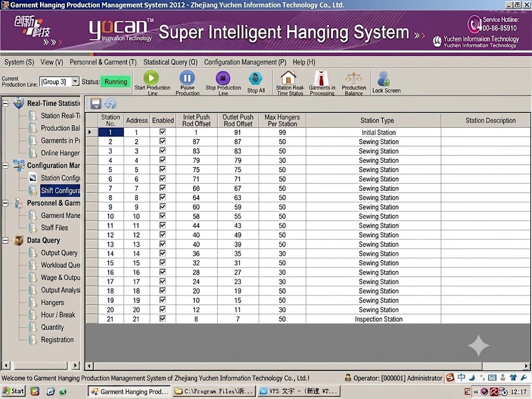Image resolution: width=532 pixels, height=399 pixels.
Task: Click sidebar scrollbar right arrow
Action: coord(75,365)
